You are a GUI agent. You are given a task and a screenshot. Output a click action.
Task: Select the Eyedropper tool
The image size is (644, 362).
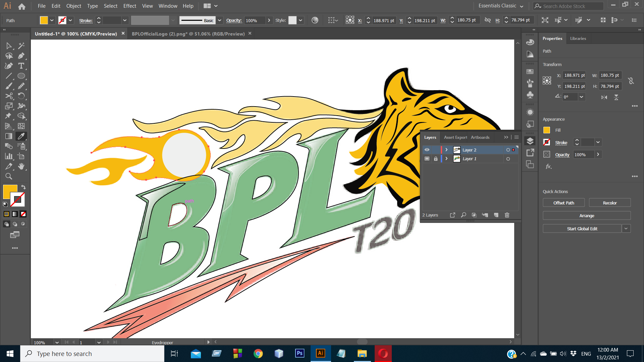point(21,136)
